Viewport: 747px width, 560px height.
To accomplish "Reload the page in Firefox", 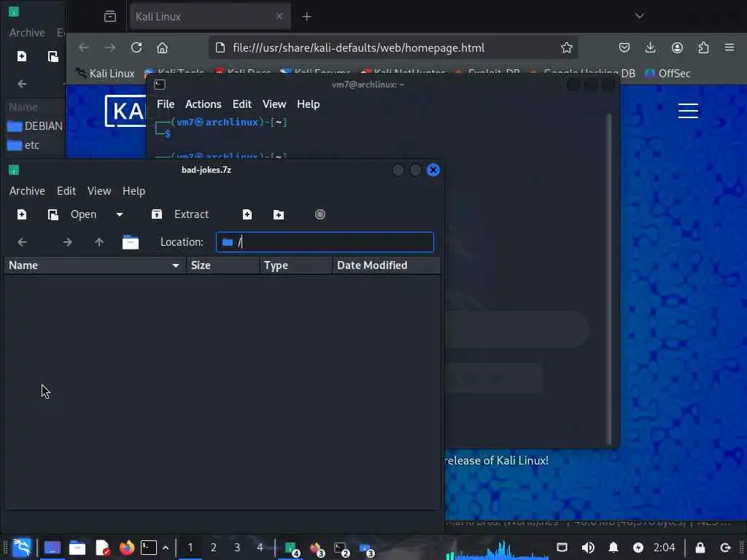I will (x=136, y=47).
